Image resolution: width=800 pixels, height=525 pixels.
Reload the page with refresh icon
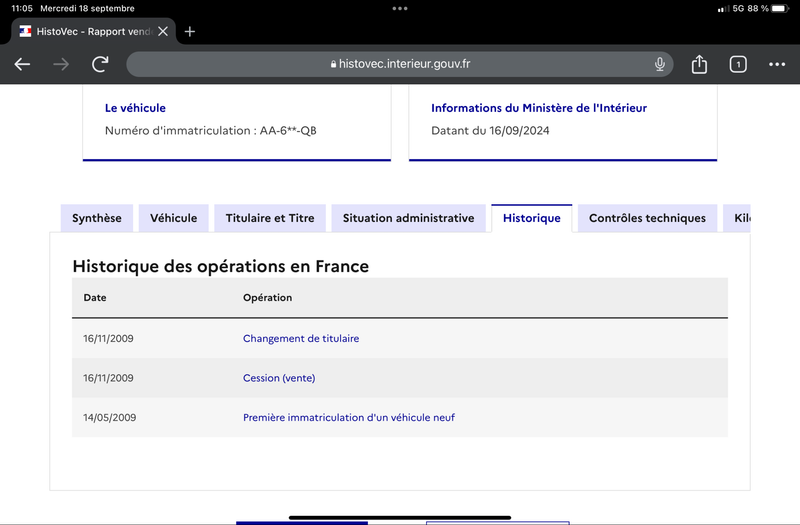100,64
